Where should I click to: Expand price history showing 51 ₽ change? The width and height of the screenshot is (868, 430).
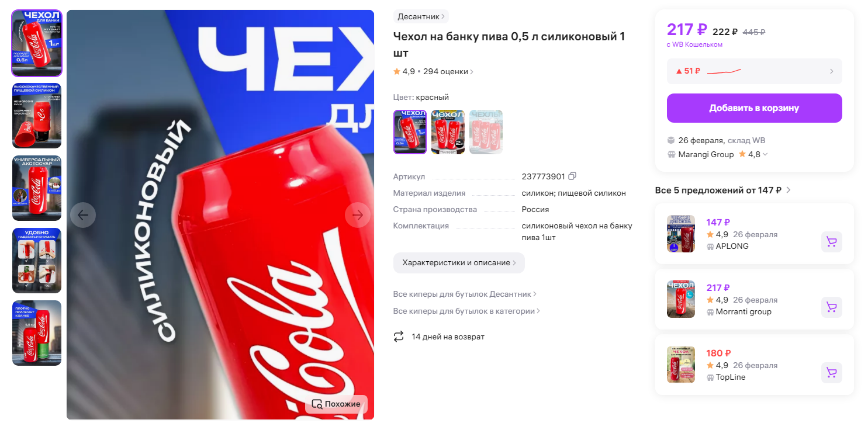click(x=755, y=71)
